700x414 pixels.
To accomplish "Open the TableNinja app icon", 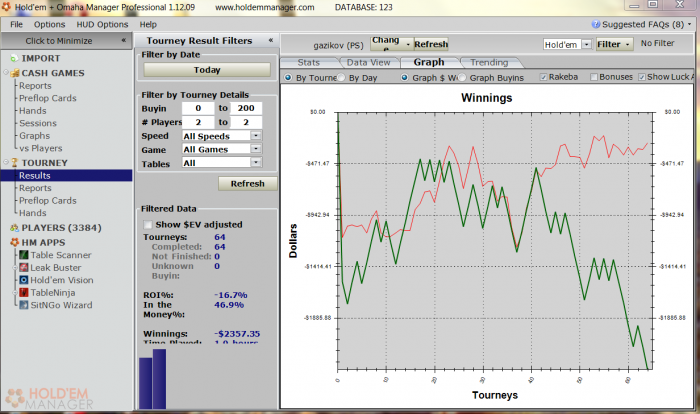I will 24,292.
